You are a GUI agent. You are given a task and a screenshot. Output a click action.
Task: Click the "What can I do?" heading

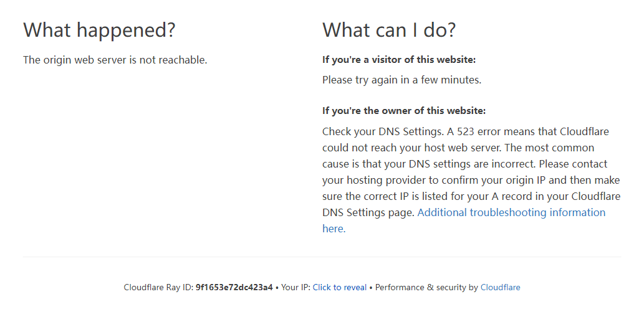pyautogui.click(x=388, y=30)
